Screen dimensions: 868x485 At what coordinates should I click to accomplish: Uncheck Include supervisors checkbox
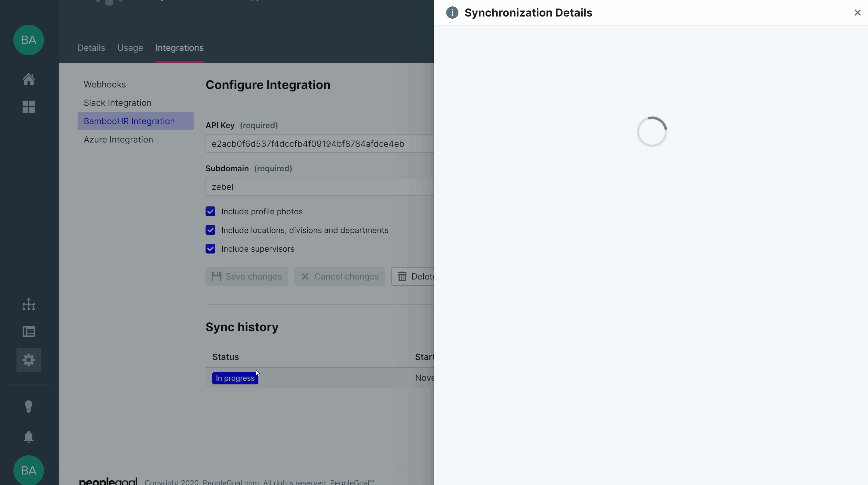pyautogui.click(x=210, y=249)
